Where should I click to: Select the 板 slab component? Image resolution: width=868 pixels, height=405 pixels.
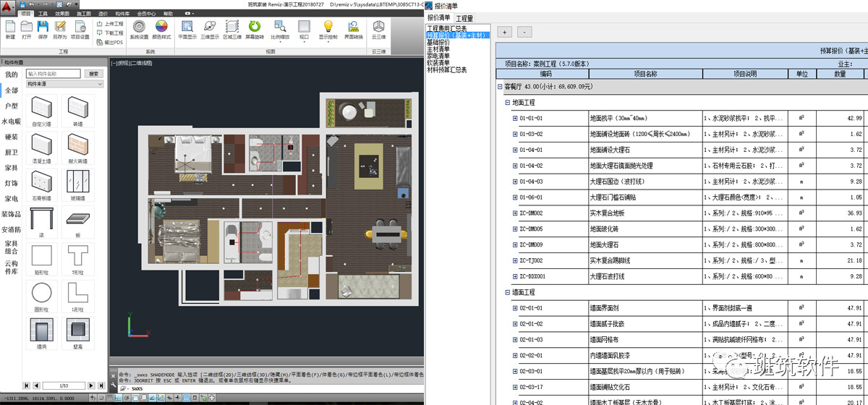[77, 223]
